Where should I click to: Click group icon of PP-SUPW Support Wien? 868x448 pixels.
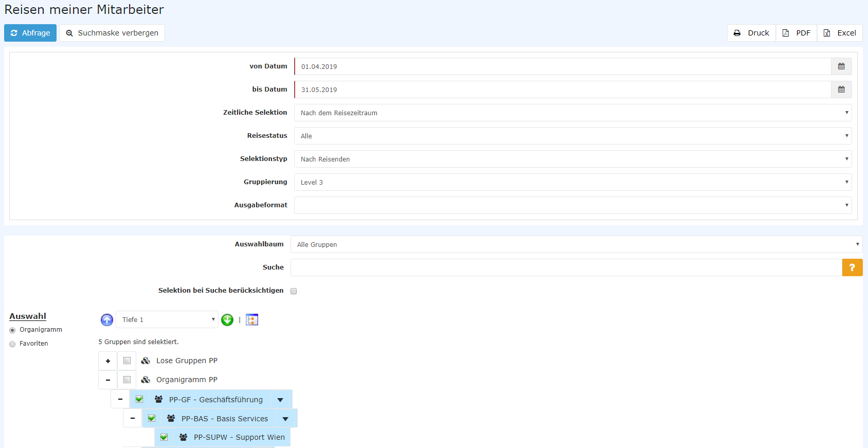coord(184,437)
